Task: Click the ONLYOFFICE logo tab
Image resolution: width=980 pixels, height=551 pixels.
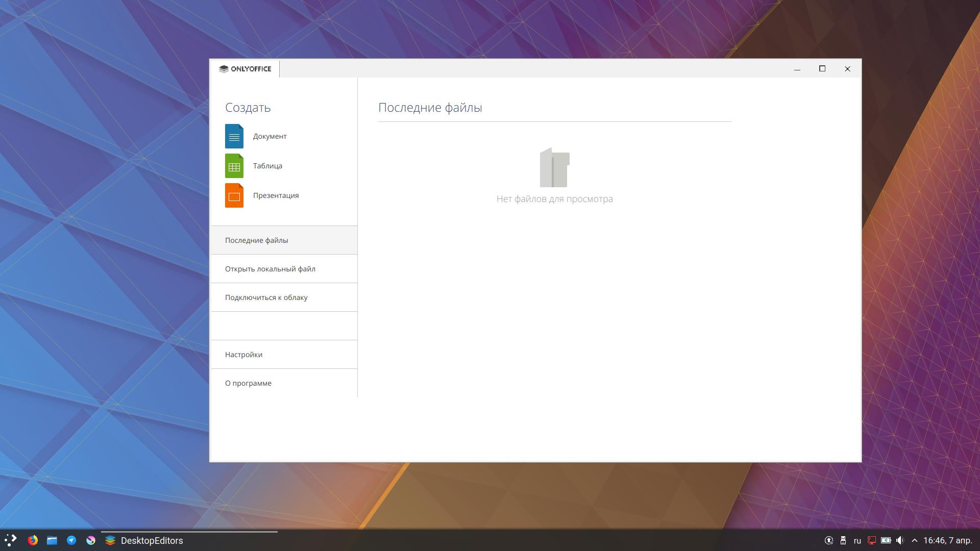Action: 245,69
